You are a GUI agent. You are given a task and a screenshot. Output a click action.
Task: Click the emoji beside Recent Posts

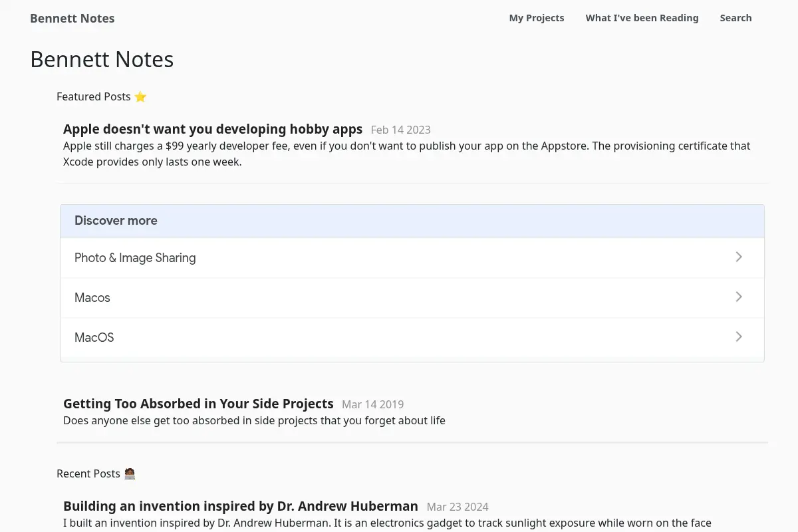[130, 473]
